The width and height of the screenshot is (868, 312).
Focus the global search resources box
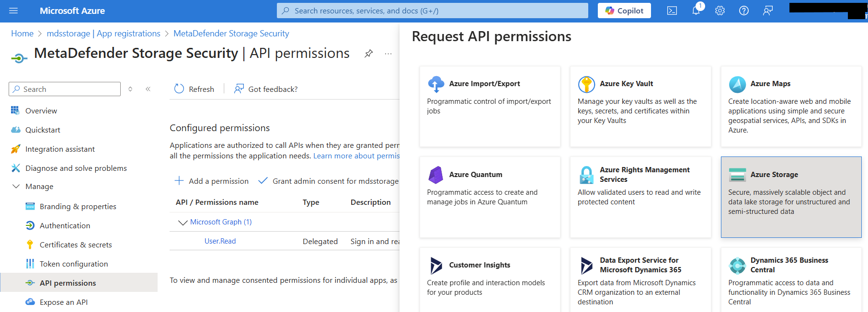(x=433, y=11)
